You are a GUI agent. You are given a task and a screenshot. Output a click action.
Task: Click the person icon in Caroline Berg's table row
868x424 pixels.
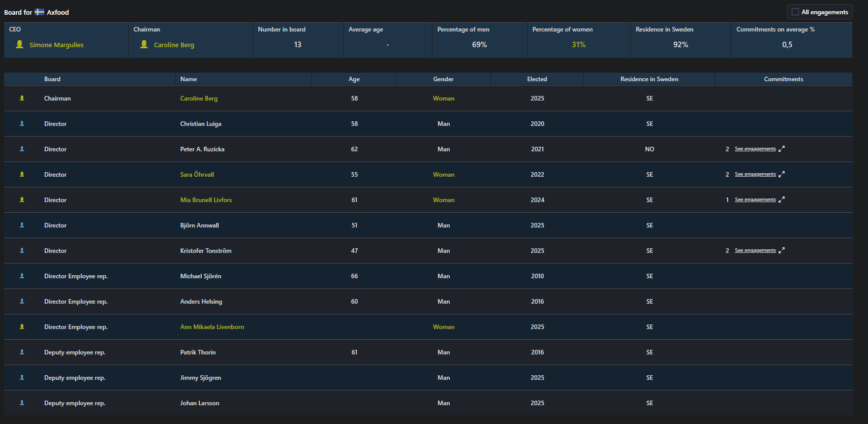(x=22, y=98)
